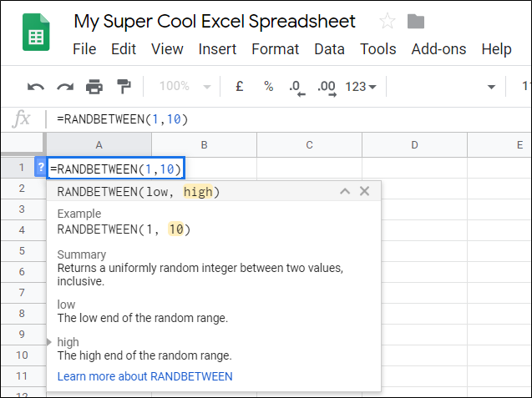Screen dimensions: 532x398
Task: Click the blue question mark help badge
Action: [40, 169]
